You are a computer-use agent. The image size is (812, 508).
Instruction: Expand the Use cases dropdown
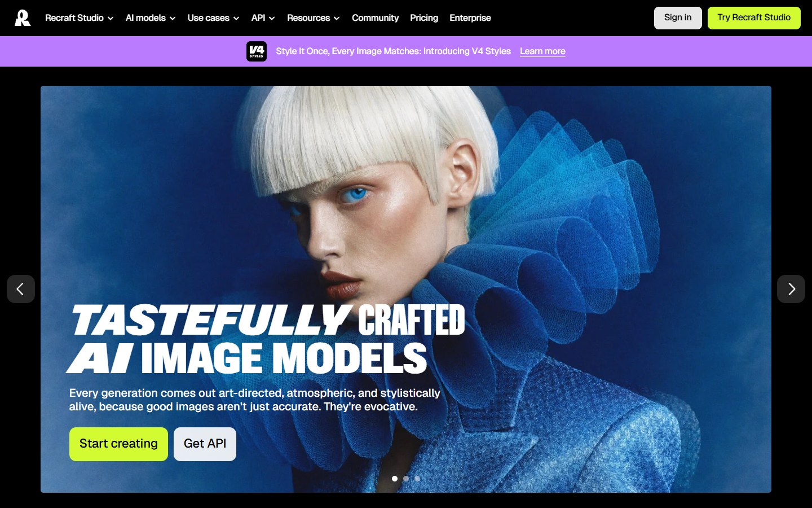pos(214,18)
